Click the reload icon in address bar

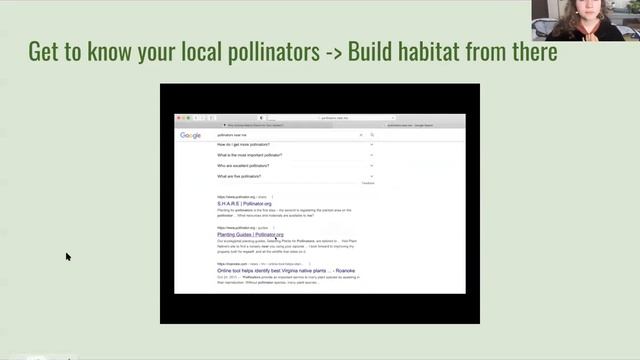tap(393, 118)
